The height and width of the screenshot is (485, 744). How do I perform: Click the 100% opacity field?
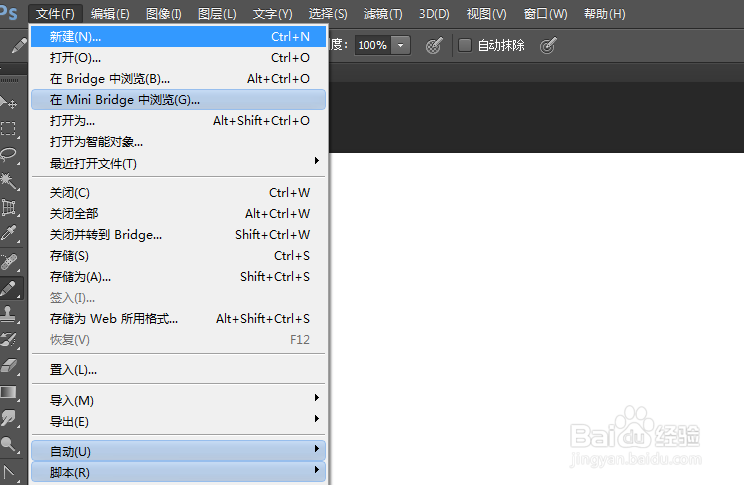pos(373,46)
